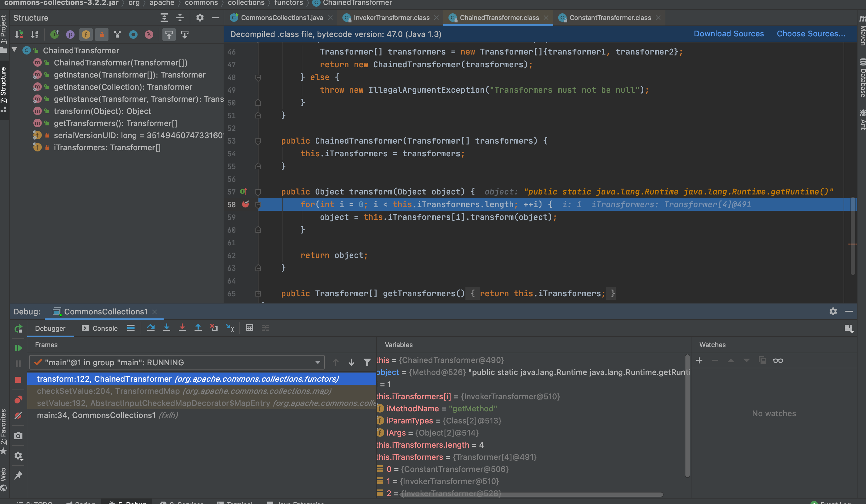Click Download Sources link
Viewport: 866px width, 504px height.
(x=728, y=34)
